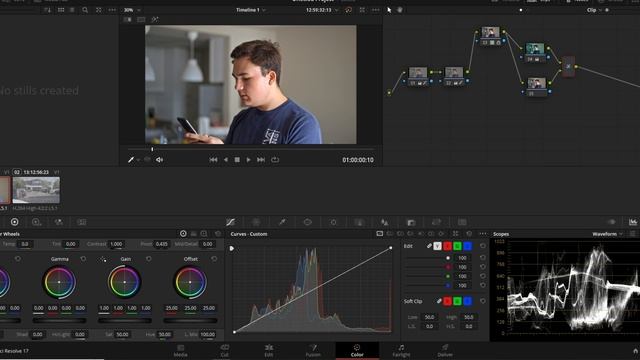Viewport: 640px width, 360px height.
Task: Open the Color Warper palette icon
Action: pos(256,222)
